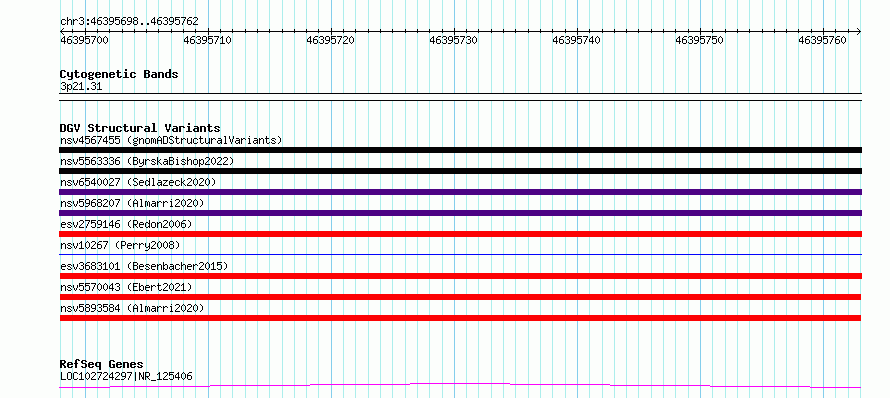Open esv3683101 (Besenbacher2015) label
Screen dimensions: 890x398
click(x=144, y=266)
